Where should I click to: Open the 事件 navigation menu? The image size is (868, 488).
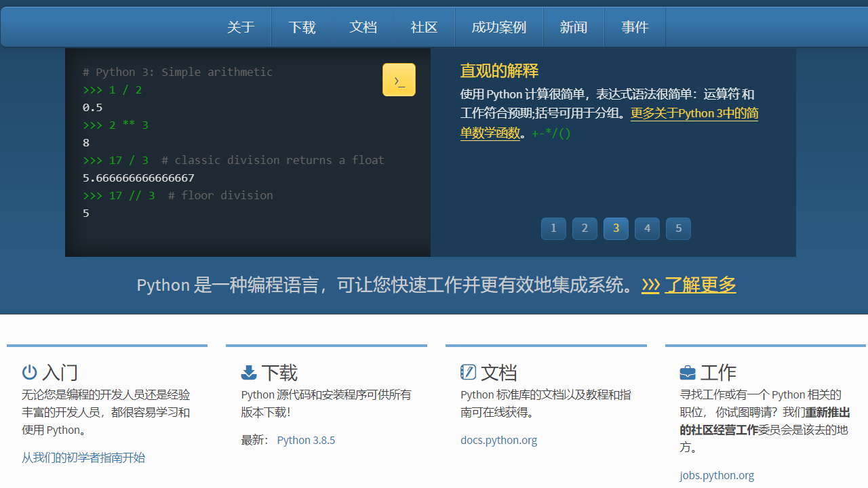coord(635,27)
